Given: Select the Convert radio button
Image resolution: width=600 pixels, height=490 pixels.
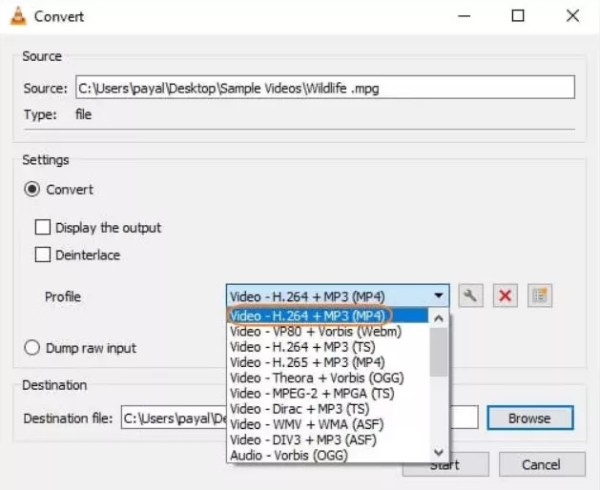Looking at the screenshot, I should click(x=33, y=189).
